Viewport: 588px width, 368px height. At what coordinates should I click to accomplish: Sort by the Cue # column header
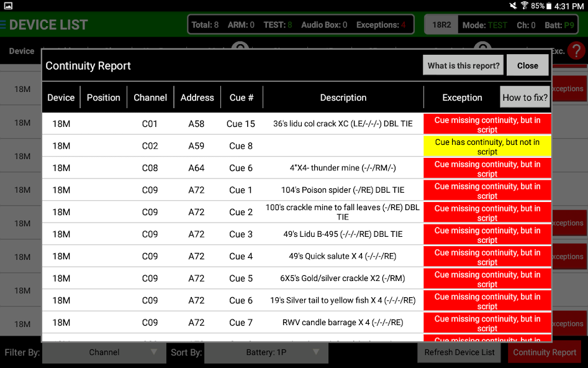(x=242, y=98)
